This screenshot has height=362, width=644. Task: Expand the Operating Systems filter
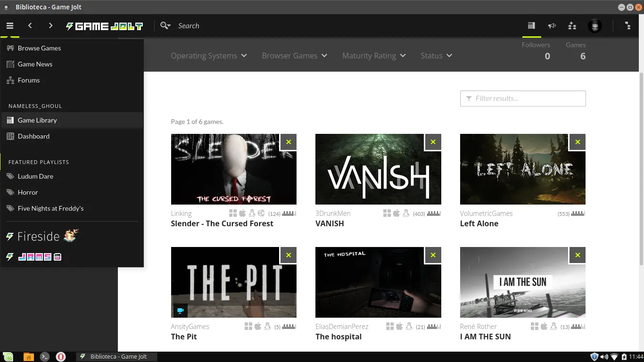pyautogui.click(x=209, y=56)
